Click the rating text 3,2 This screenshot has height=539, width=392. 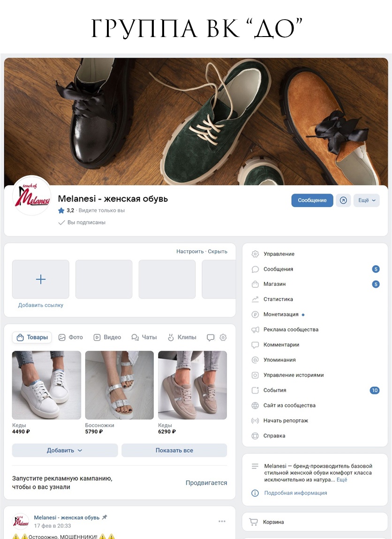[70, 210]
